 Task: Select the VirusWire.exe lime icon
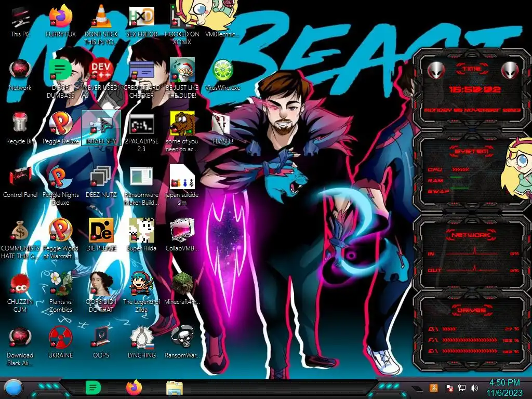[x=222, y=75]
